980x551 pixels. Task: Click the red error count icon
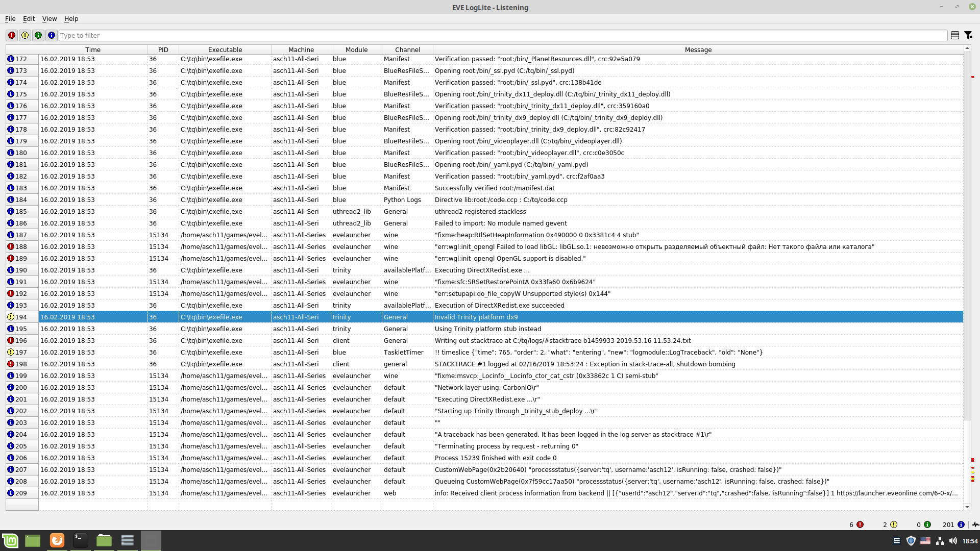(860, 524)
